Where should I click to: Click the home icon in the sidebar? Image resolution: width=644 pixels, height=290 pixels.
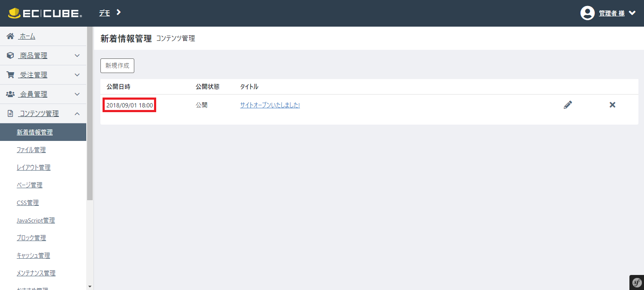pos(10,36)
